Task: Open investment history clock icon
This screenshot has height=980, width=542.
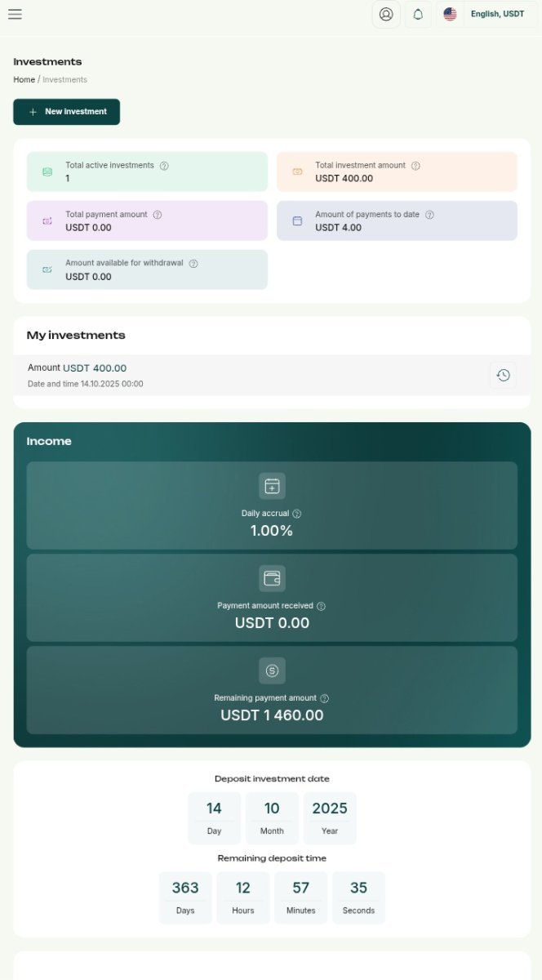Action: coord(504,375)
